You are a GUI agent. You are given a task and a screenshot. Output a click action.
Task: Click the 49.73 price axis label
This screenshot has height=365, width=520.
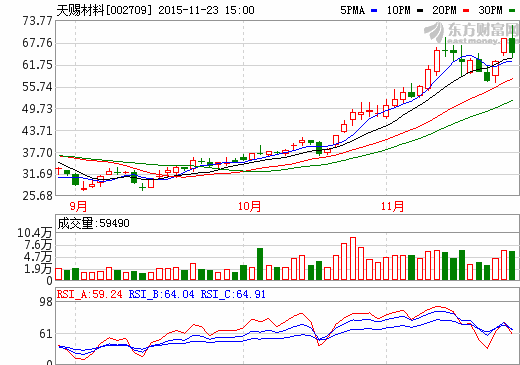[x=37, y=109]
